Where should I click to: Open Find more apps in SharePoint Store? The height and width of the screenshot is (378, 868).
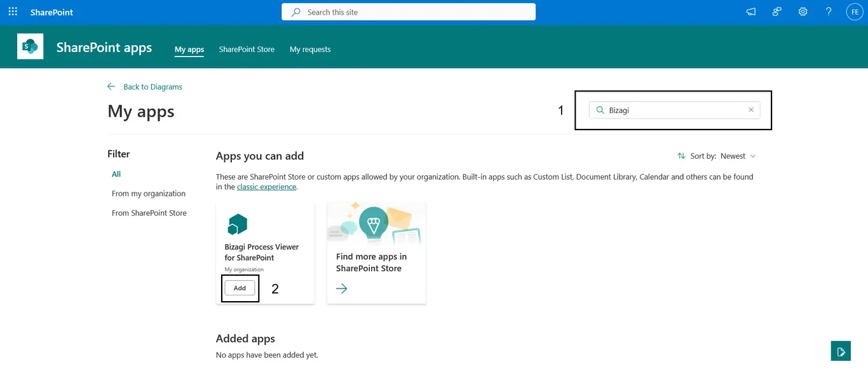[x=371, y=262]
